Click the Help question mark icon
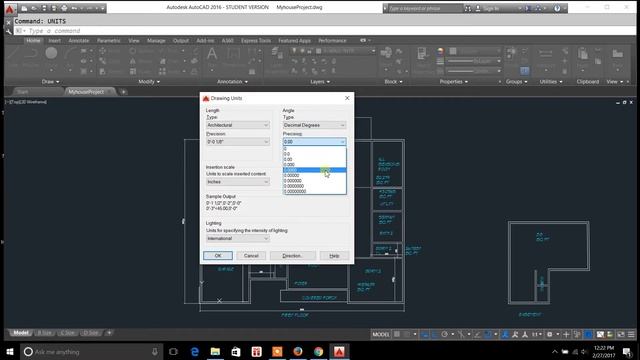 click(557, 8)
